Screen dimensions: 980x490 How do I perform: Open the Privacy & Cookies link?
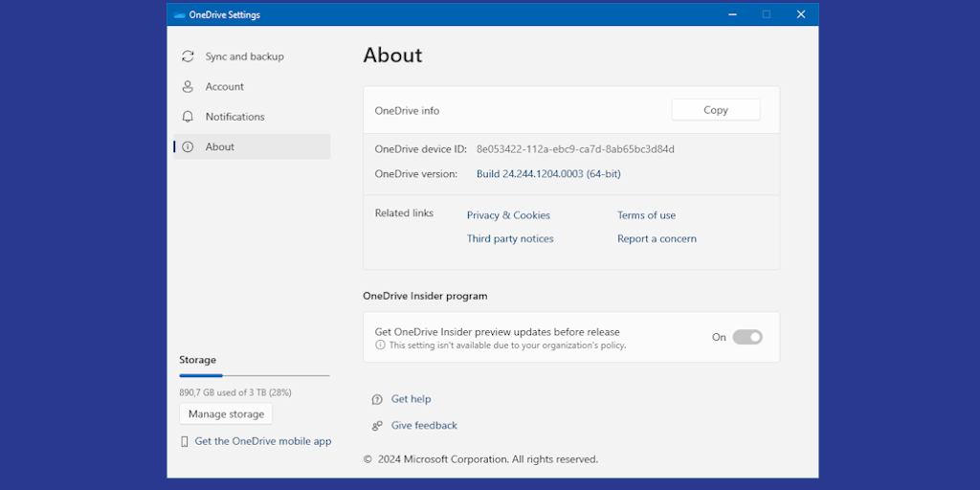point(508,215)
